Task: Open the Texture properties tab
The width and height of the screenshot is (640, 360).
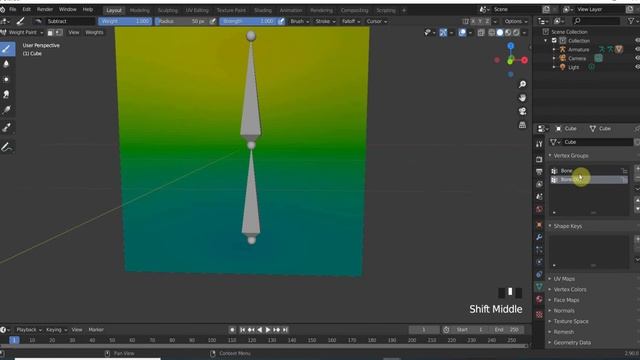Action: pyautogui.click(x=539, y=314)
